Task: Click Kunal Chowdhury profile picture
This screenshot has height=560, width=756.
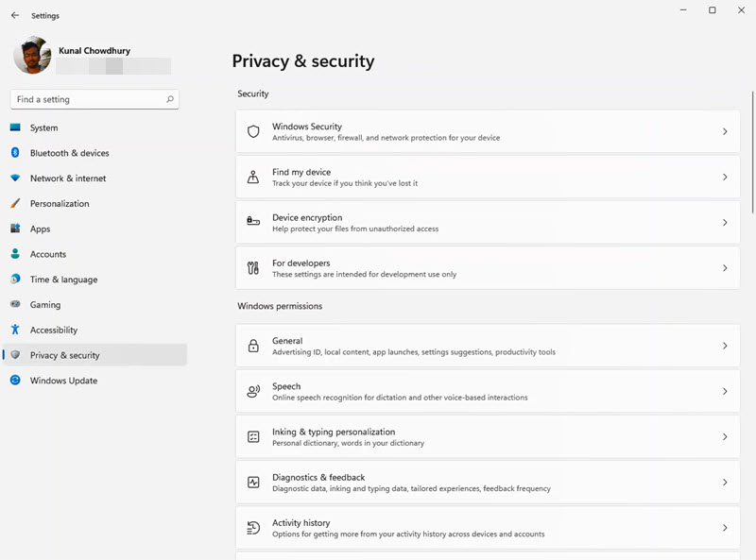Action: click(x=32, y=55)
